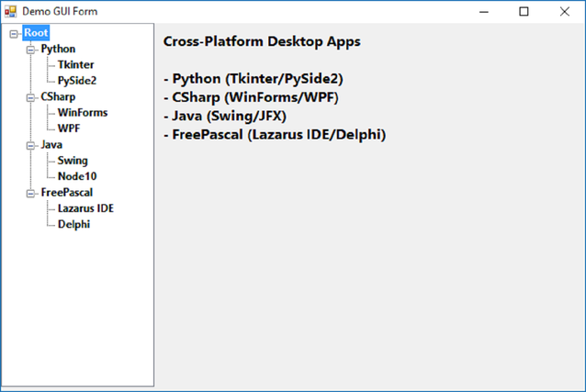Viewport: 586px width, 392px height.
Task: Select the Python tree item
Action: tap(58, 49)
